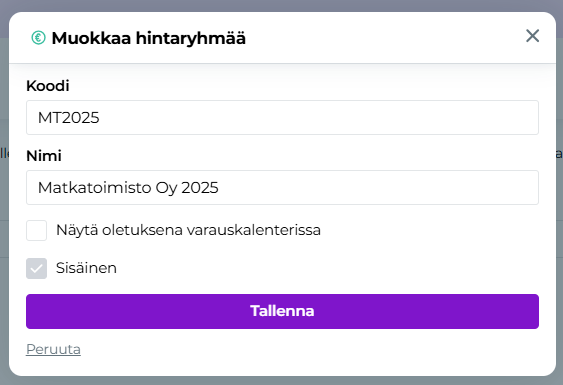563x385 pixels.
Task: Click the Koodi field label
Action: click(x=48, y=86)
